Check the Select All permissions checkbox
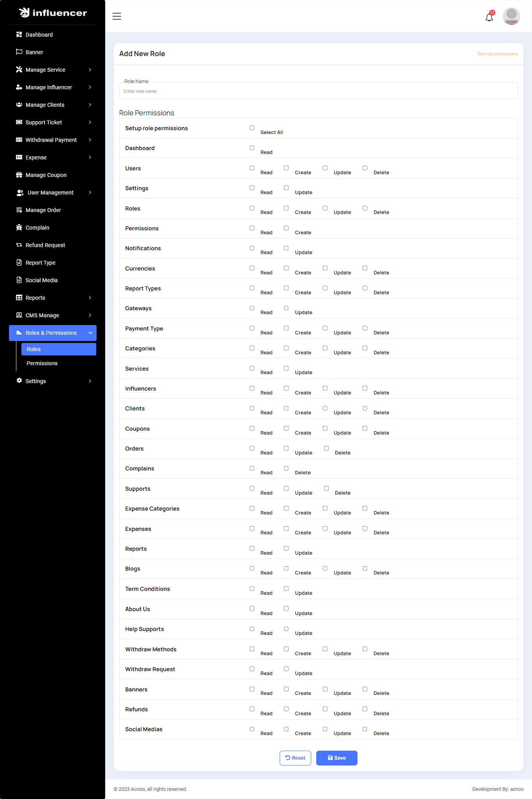This screenshot has height=799, width=532. (252, 128)
